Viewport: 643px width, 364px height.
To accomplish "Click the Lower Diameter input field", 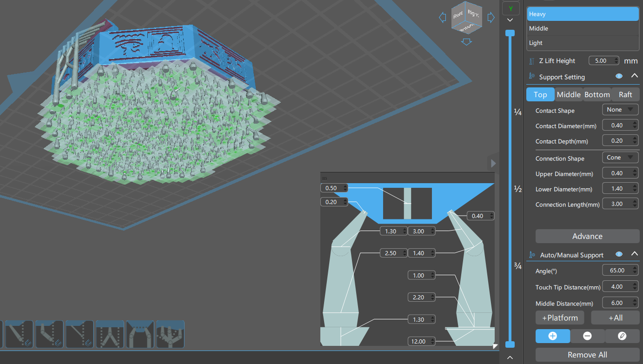I will [620, 189].
